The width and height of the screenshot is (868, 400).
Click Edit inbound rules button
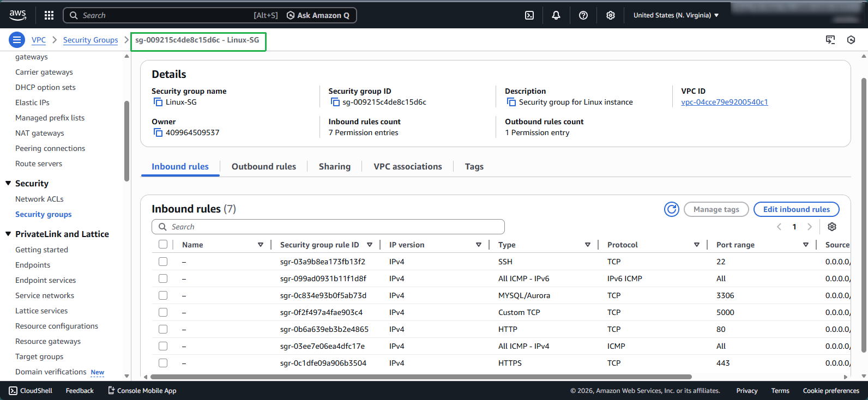pyautogui.click(x=797, y=209)
